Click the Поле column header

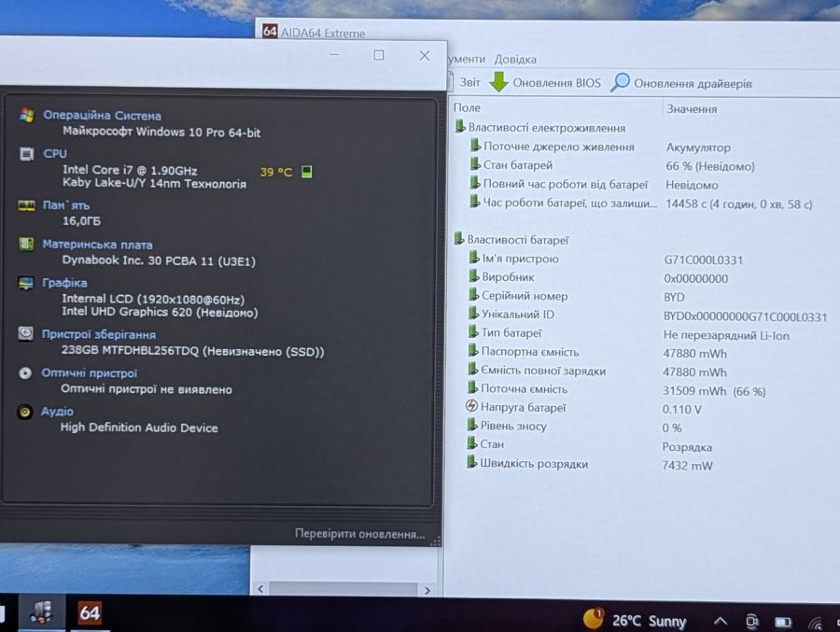tap(467, 107)
